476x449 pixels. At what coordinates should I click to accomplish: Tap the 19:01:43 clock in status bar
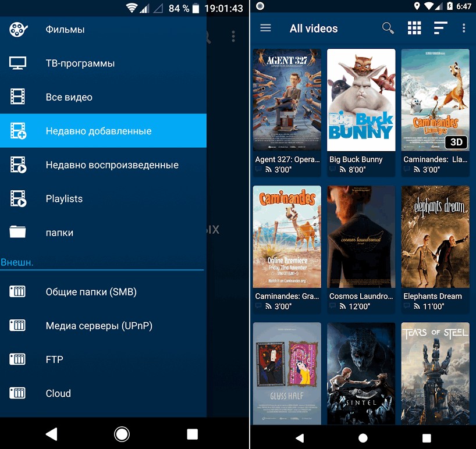coord(223,8)
